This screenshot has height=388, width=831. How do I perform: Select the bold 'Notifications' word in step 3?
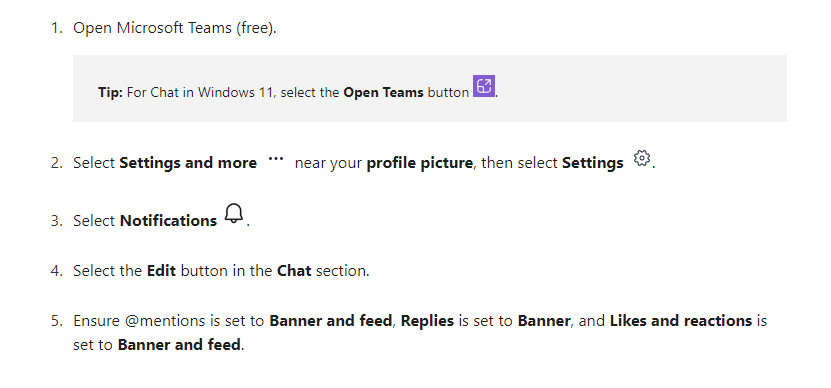169,221
